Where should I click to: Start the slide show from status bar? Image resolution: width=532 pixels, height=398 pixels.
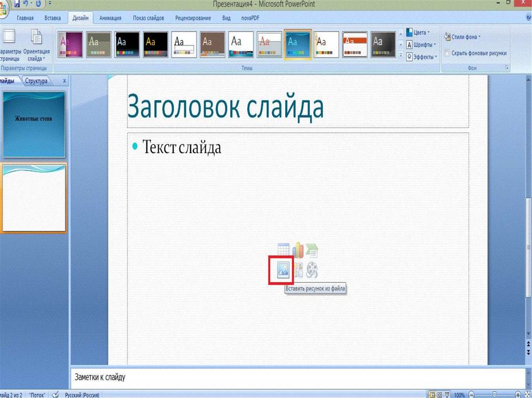[447, 394]
